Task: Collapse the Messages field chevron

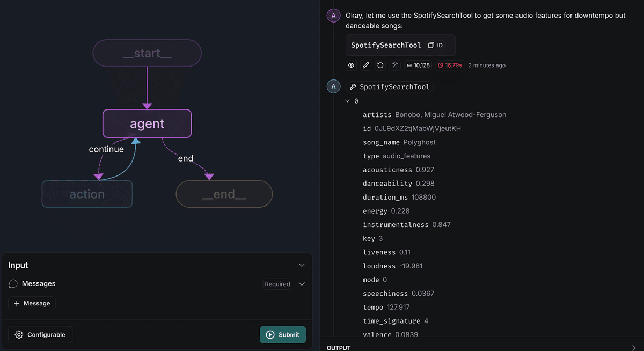Action: pyautogui.click(x=302, y=284)
